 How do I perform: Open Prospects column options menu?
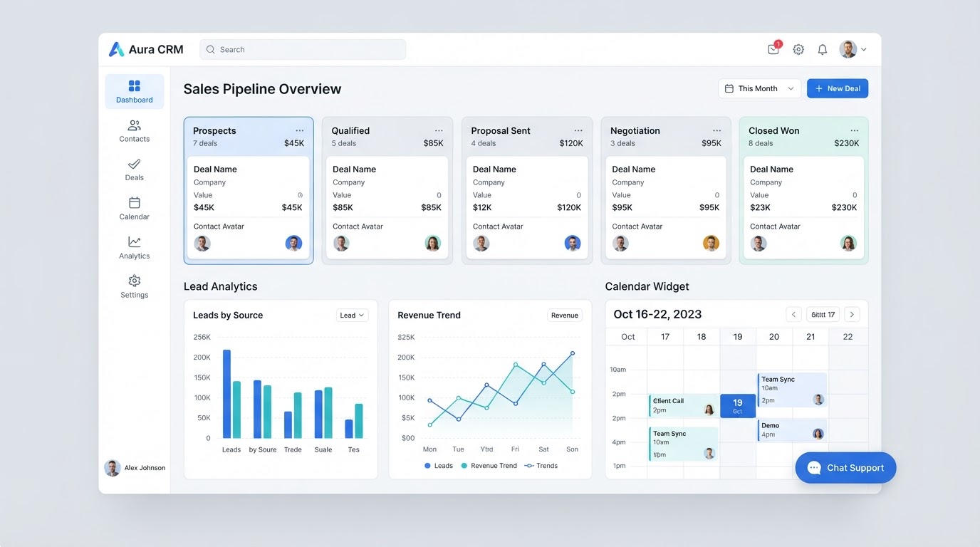click(300, 130)
